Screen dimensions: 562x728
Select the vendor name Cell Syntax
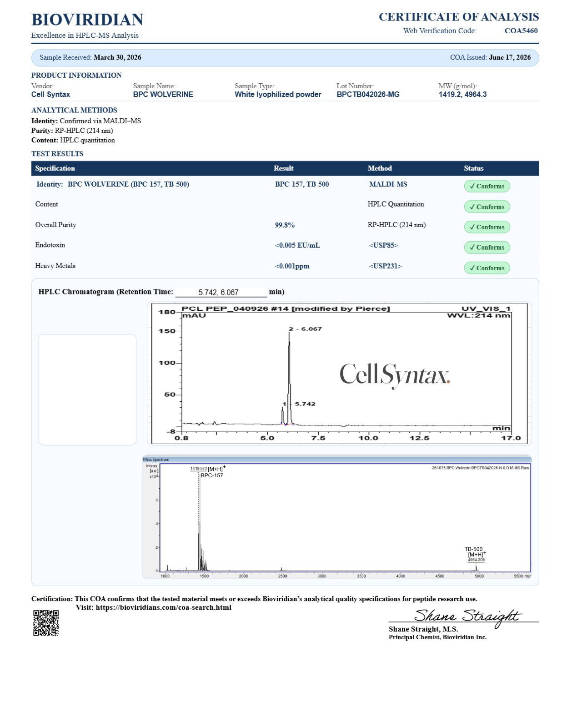coord(50,94)
